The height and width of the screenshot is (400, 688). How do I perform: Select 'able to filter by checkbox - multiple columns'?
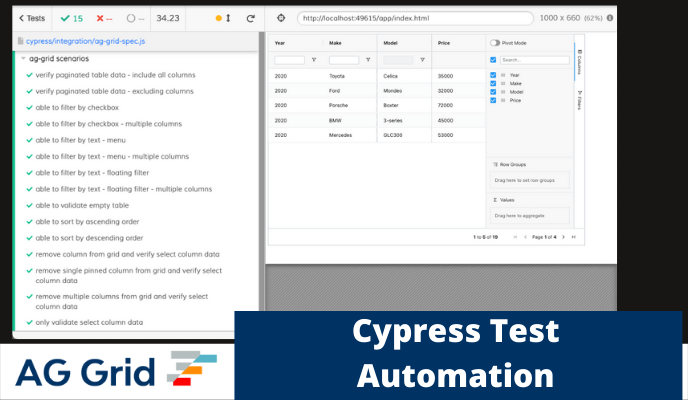click(108, 124)
